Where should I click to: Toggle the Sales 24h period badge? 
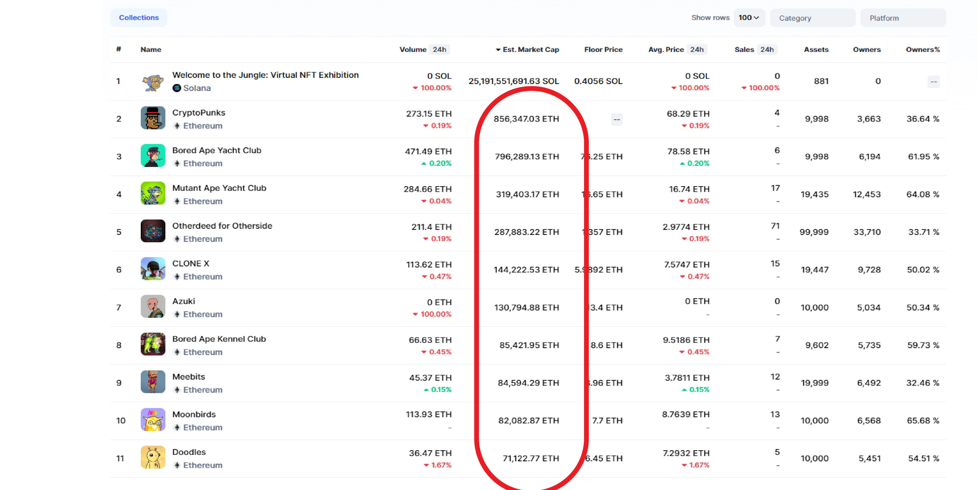pyautogui.click(x=767, y=50)
